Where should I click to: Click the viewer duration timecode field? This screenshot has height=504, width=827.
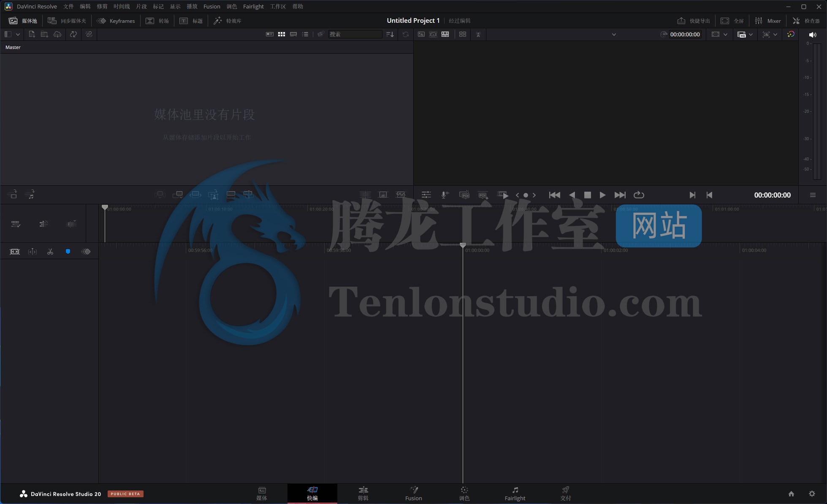pos(685,34)
